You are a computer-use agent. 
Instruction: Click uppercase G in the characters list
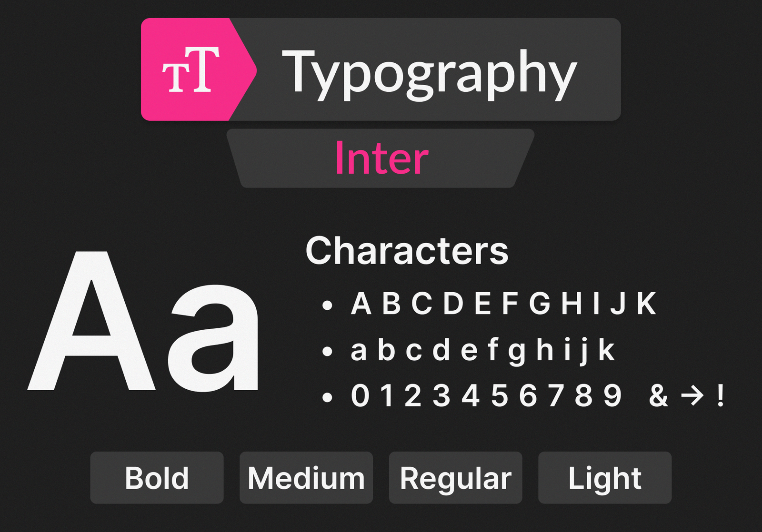pyautogui.click(x=540, y=304)
